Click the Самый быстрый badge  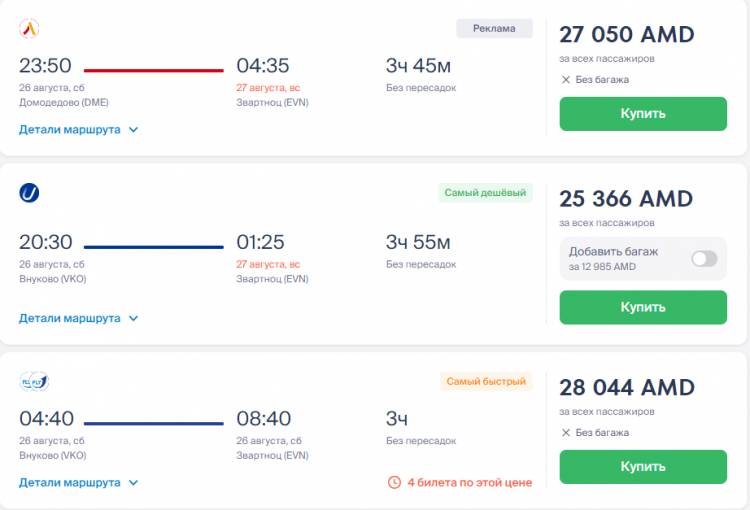coord(486,381)
